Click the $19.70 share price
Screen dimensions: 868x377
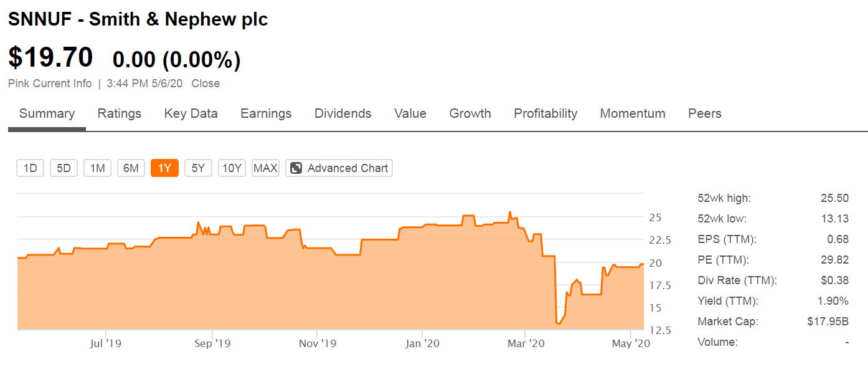tap(50, 58)
